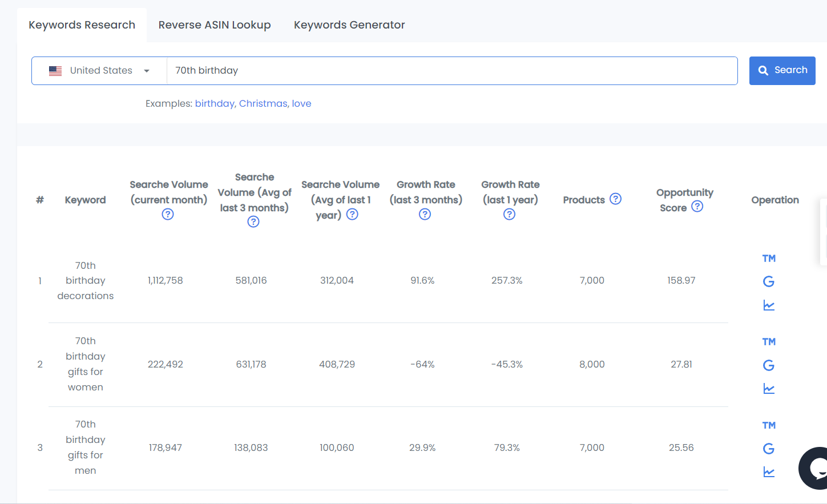Click growth rate value -64%
The image size is (827, 504).
pos(422,364)
